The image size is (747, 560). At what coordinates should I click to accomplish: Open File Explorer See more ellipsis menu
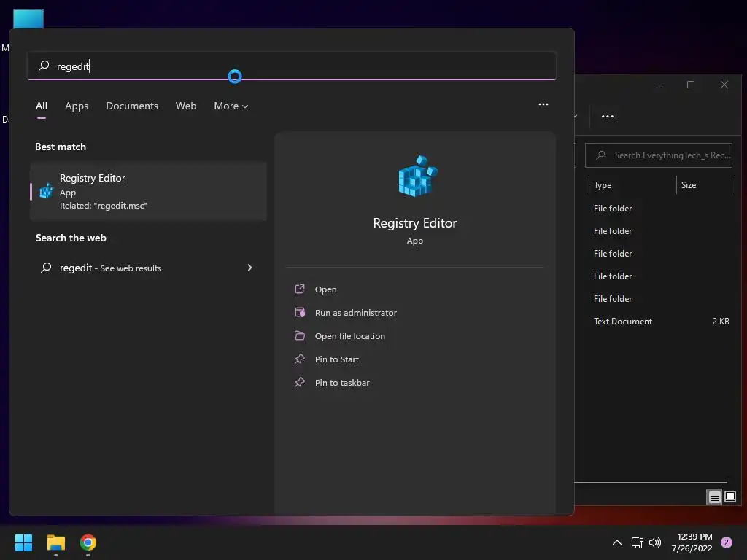608,116
